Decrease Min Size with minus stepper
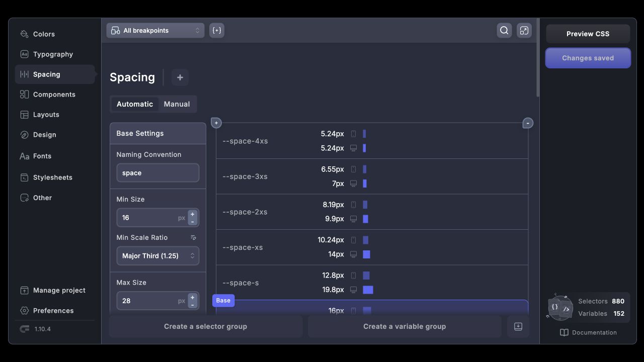Viewport: 644px width, 362px height. pyautogui.click(x=192, y=222)
